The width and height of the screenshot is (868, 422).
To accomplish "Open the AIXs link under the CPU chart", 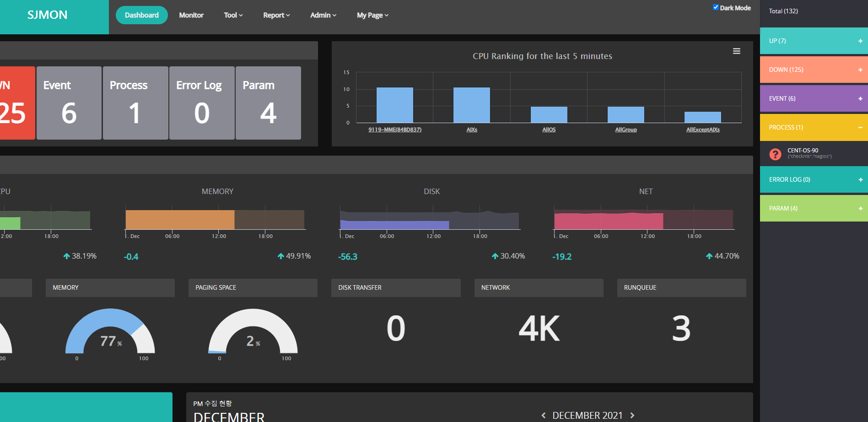I will pyautogui.click(x=471, y=130).
